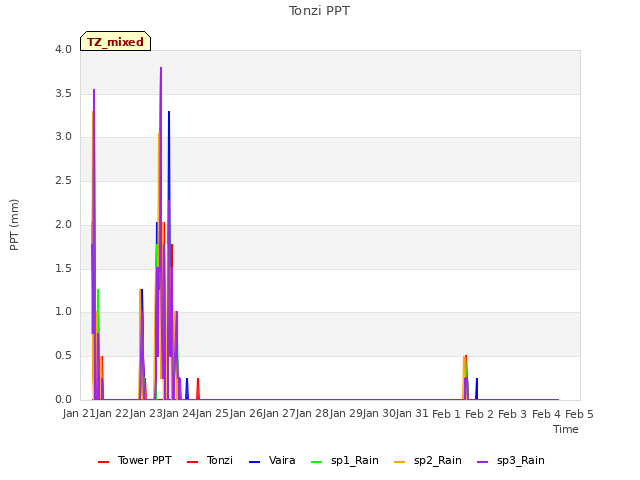Click the Jan 28 x-axis tick label
The width and height of the screenshot is (640, 480).
click(312, 414)
